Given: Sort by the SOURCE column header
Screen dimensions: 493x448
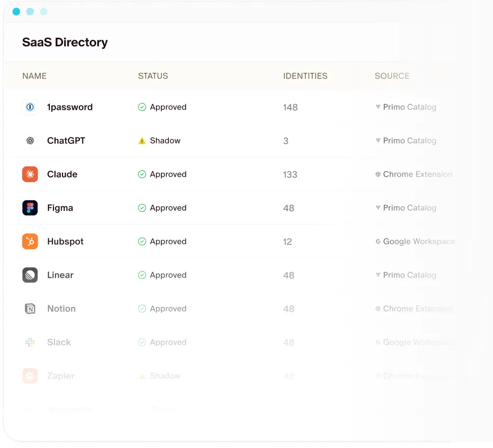Looking at the screenshot, I should click(x=392, y=76).
